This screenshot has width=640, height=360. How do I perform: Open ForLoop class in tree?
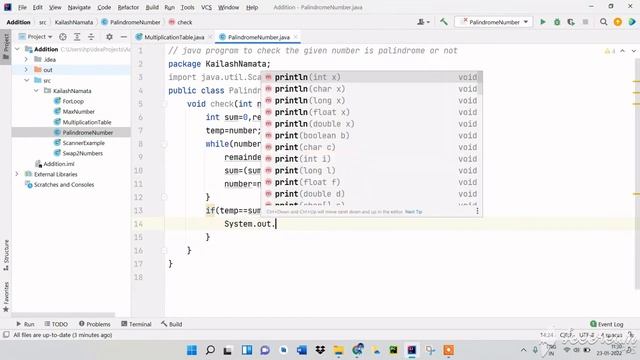pyautogui.click(x=73, y=101)
